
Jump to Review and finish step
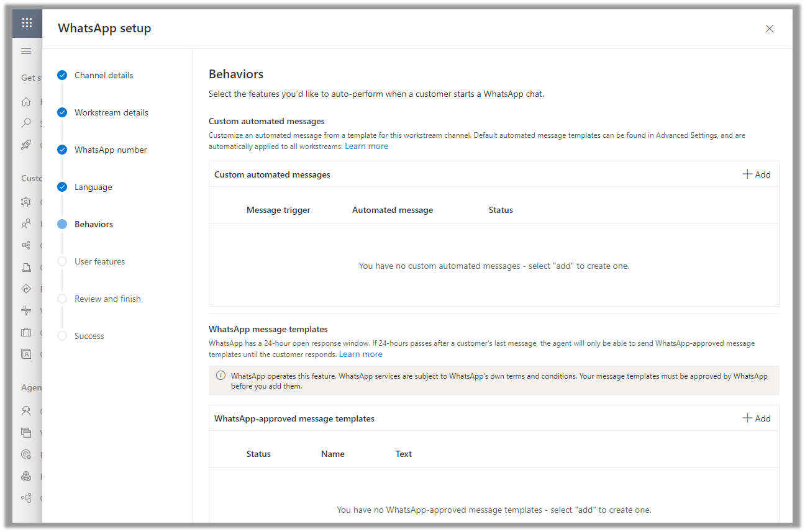(x=107, y=299)
